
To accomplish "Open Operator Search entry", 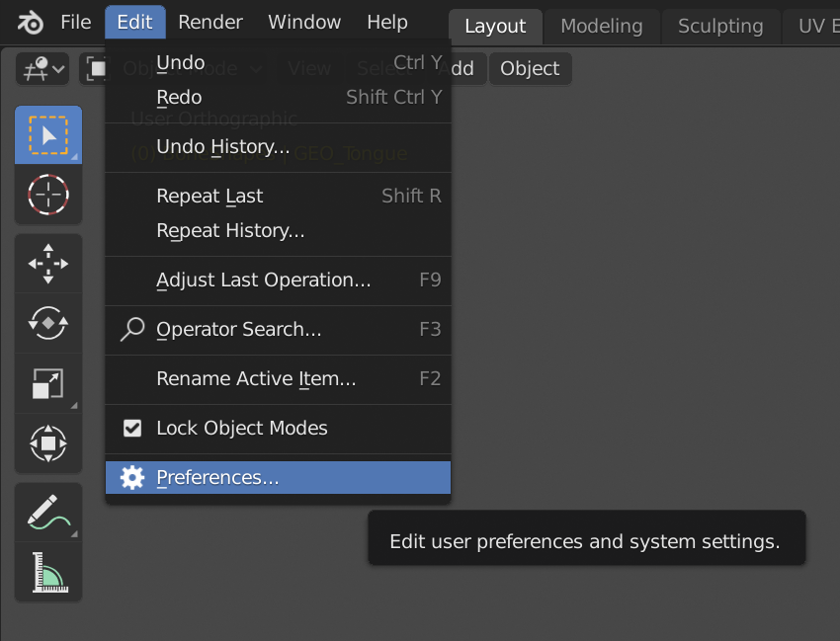I will [278, 329].
